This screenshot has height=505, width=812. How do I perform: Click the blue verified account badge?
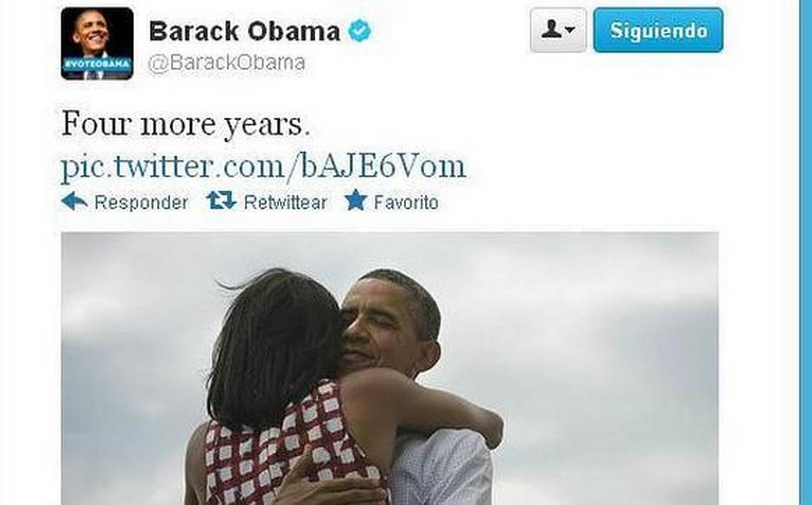(x=359, y=30)
